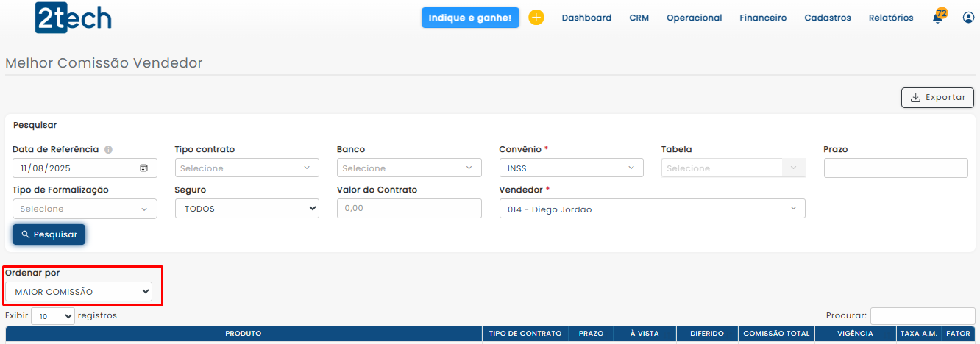Open the Relatórios menu

pyautogui.click(x=890, y=18)
